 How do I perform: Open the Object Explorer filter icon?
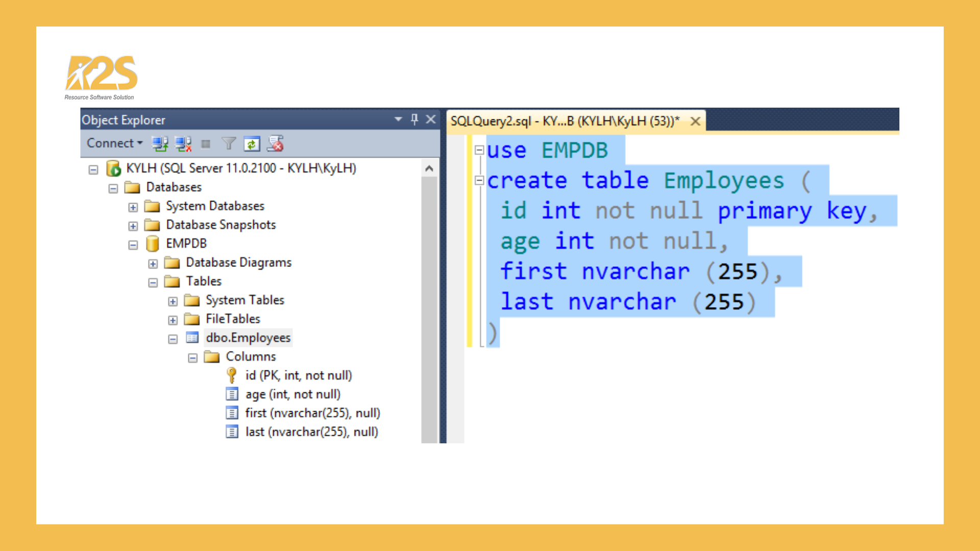[229, 144]
